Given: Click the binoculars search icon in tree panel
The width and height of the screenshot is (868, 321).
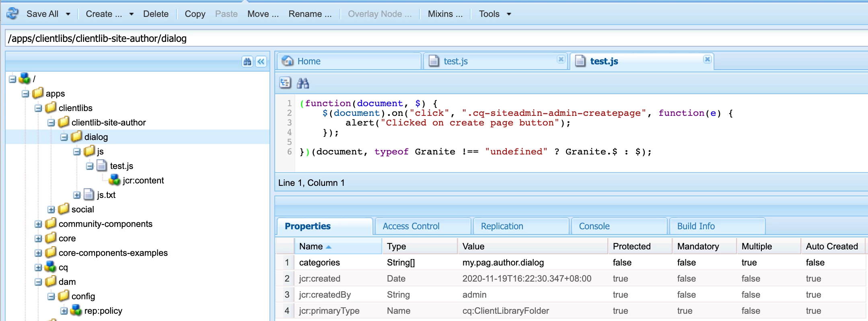Looking at the screenshot, I should (247, 62).
